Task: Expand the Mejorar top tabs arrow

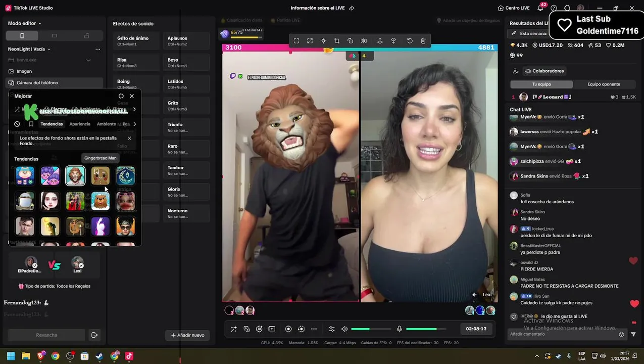Action: point(134,109)
